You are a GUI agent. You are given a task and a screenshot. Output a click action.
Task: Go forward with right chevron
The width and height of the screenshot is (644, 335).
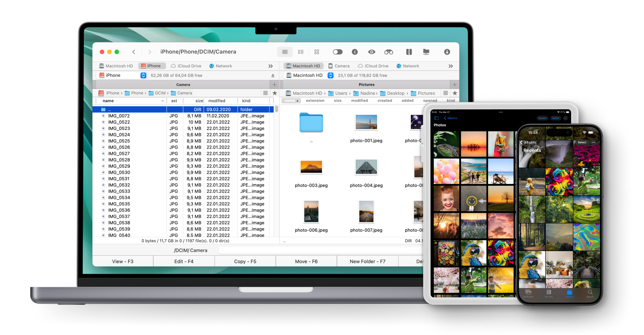click(150, 52)
